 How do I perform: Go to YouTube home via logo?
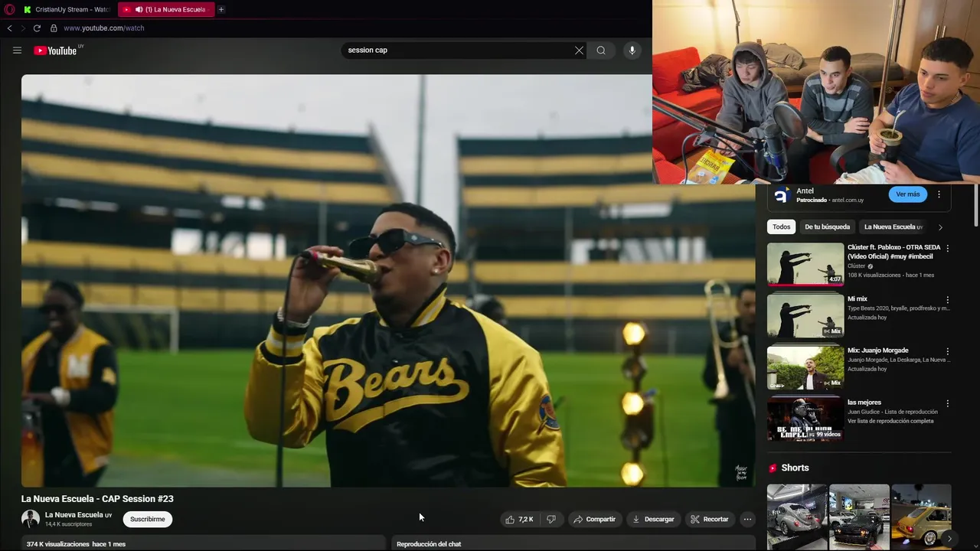click(55, 51)
